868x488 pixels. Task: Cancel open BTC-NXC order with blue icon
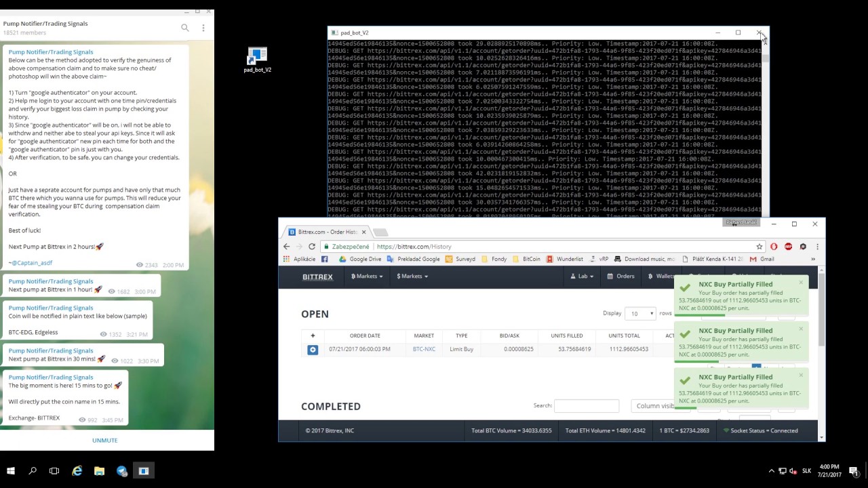click(x=313, y=350)
